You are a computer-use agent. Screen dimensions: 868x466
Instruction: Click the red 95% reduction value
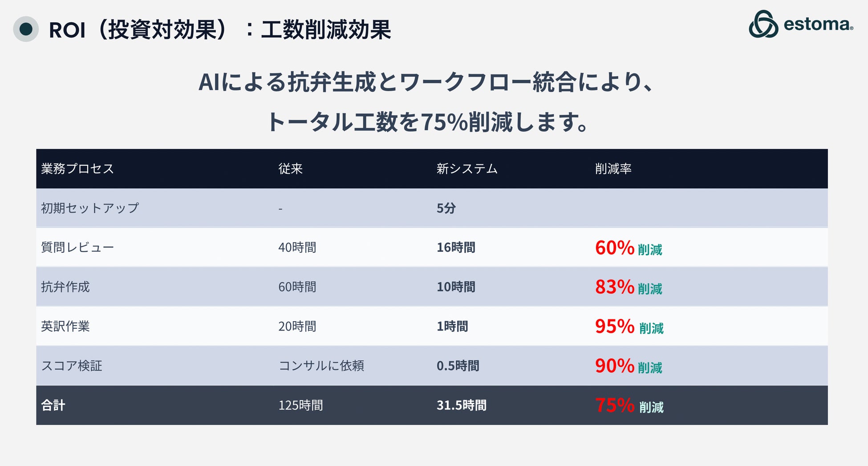click(614, 327)
